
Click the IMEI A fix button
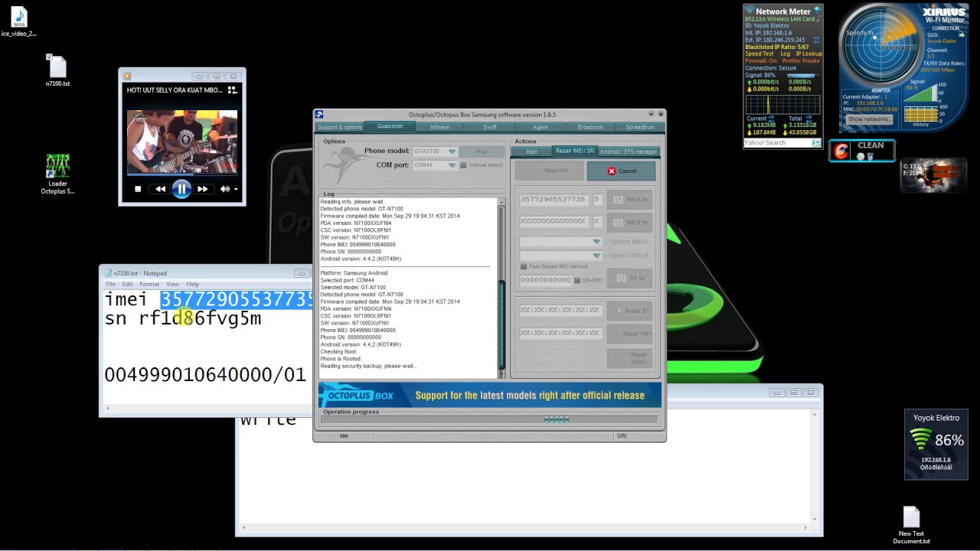pos(629,200)
